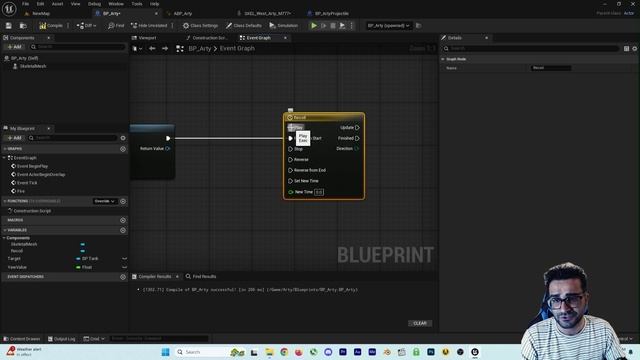Image resolution: width=640 pixels, height=360 pixels.
Task: Click the Browse to asset icon next to Save
Action: coord(23,26)
